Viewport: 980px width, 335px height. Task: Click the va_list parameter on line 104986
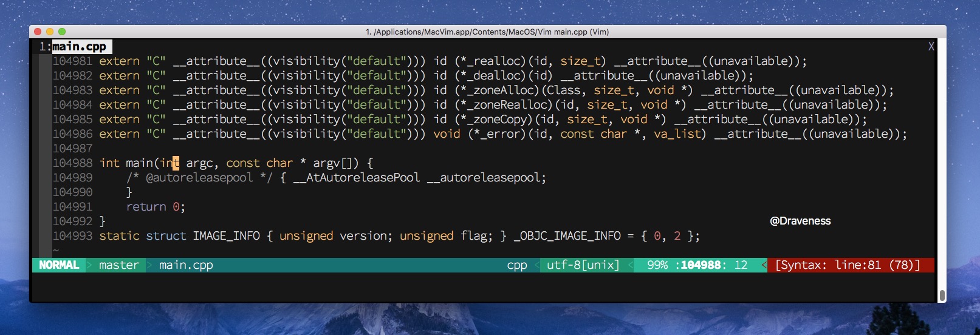[677, 134]
